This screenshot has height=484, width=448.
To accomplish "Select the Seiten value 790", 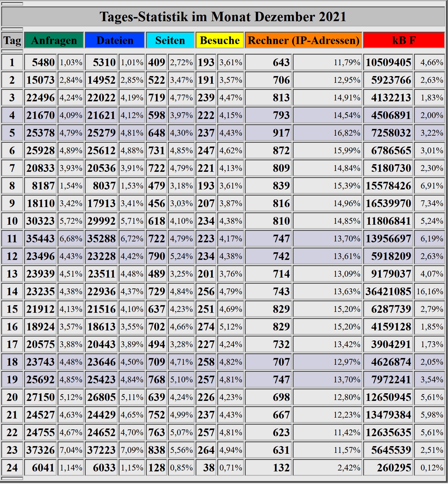I will point(157,256).
